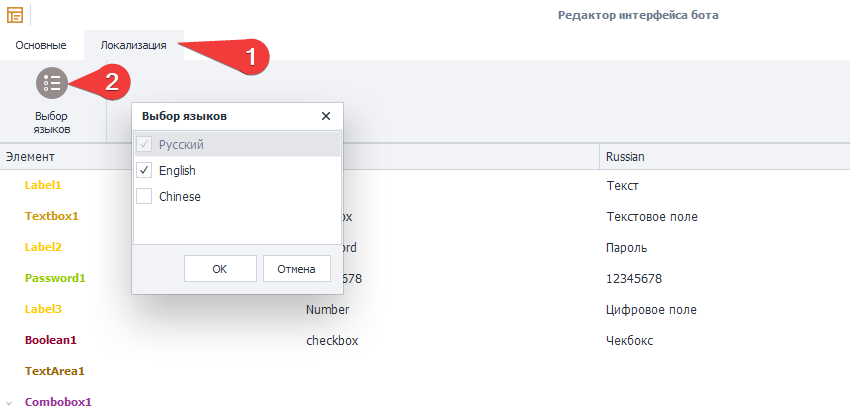Image resolution: width=850 pixels, height=420 pixels.
Task: Enable the Chinese language checkbox
Action: click(x=144, y=197)
